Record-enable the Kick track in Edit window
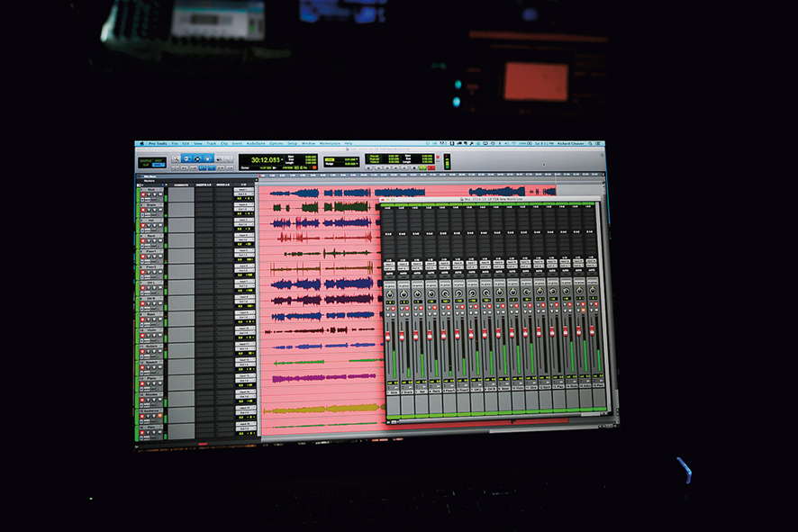Viewport: 798px width, 532px height. (143, 194)
